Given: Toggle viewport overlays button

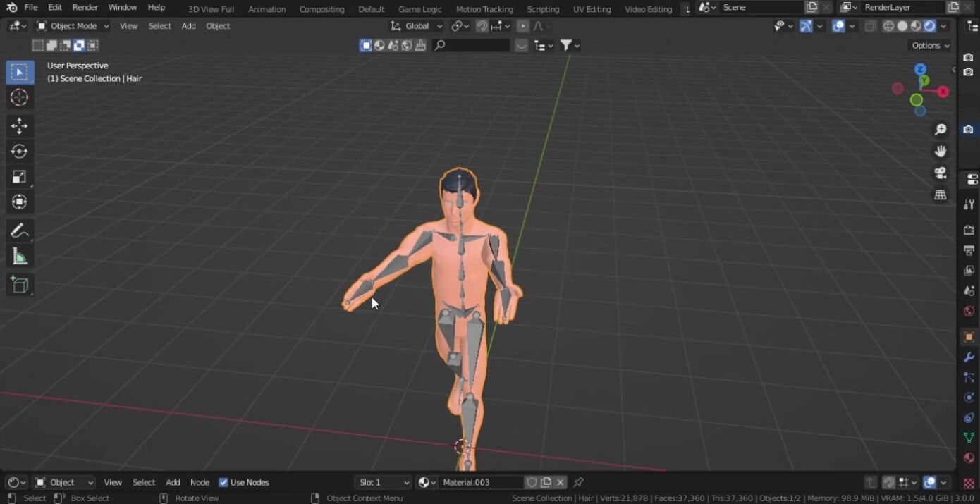Looking at the screenshot, I should pos(838,26).
